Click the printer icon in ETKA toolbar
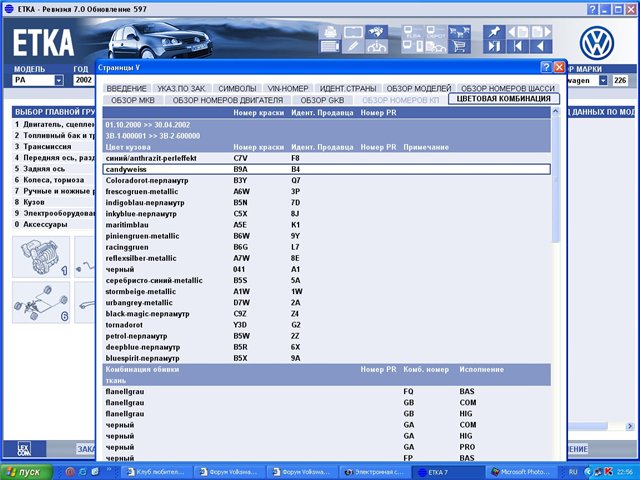This screenshot has height=480, width=640. [x=329, y=32]
